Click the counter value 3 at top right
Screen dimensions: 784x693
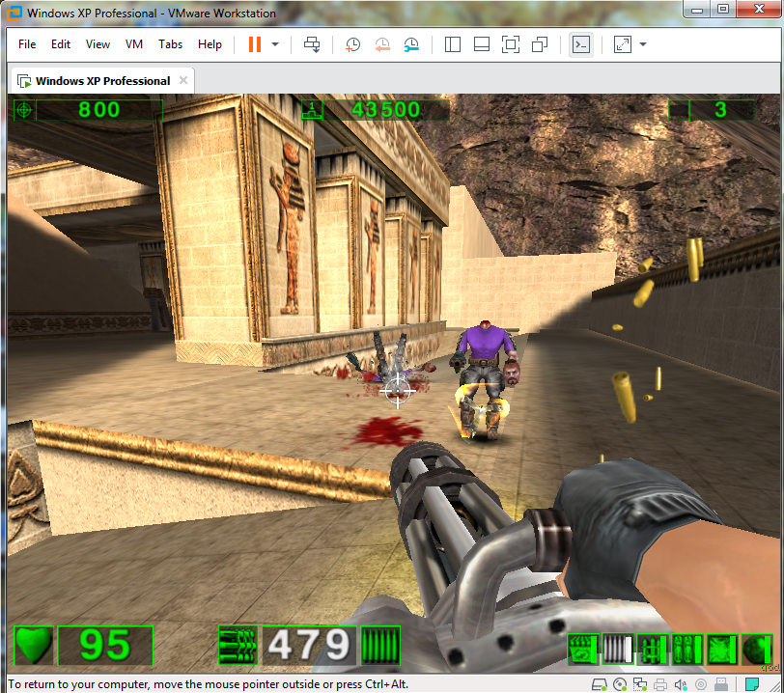[720, 109]
